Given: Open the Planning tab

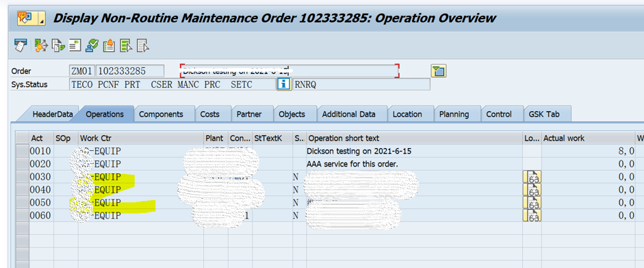Looking at the screenshot, I should pyautogui.click(x=454, y=114).
